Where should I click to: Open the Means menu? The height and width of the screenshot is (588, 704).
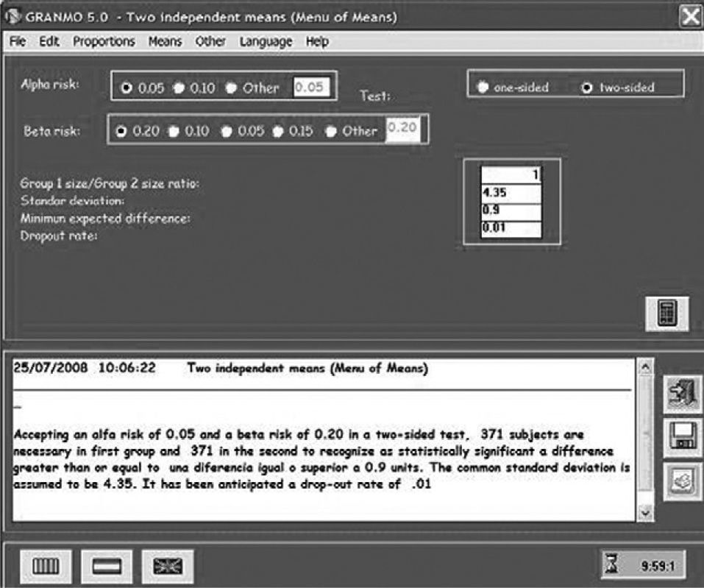click(166, 42)
